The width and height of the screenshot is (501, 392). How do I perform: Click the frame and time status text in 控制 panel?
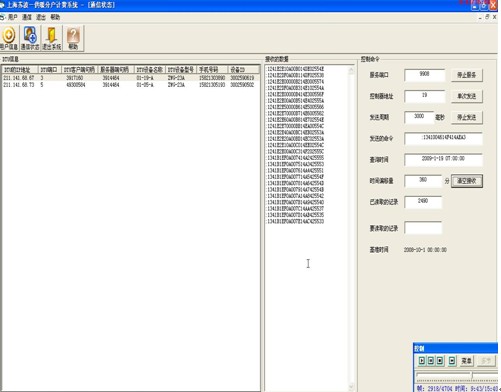point(457,388)
